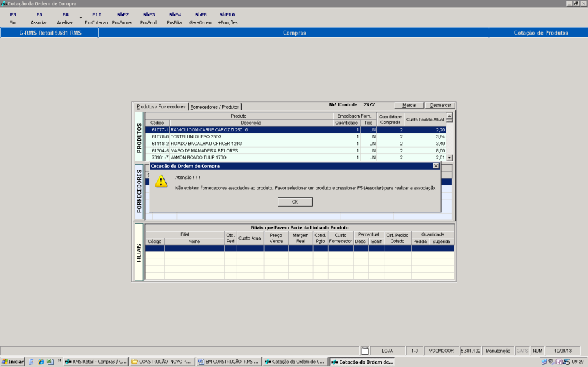
Task: Click the FILIAIS vertical section label
Action: pos(139,252)
